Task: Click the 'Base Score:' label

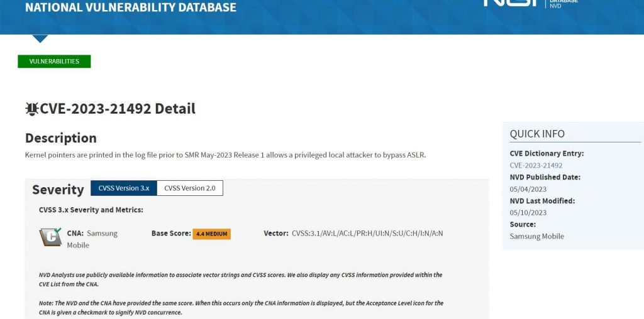Action: (171, 234)
